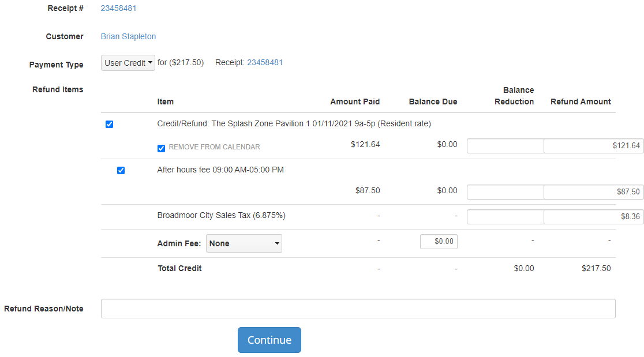Click the Refund Reason/Note text field
Viewport: 644px width, 357px height.
pyautogui.click(x=358, y=309)
